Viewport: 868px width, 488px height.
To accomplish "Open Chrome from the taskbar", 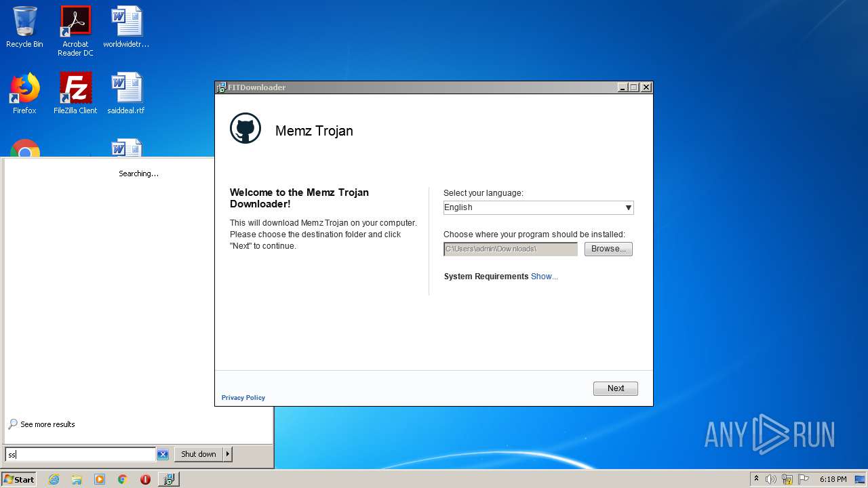I will point(123,479).
